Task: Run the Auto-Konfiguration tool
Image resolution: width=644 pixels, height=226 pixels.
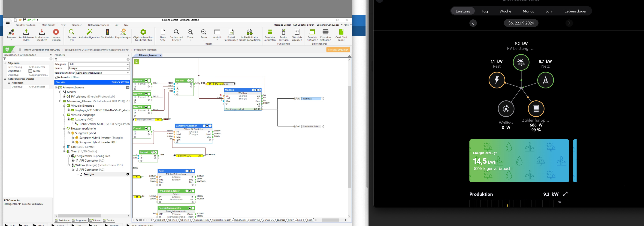Action: tap(90, 32)
